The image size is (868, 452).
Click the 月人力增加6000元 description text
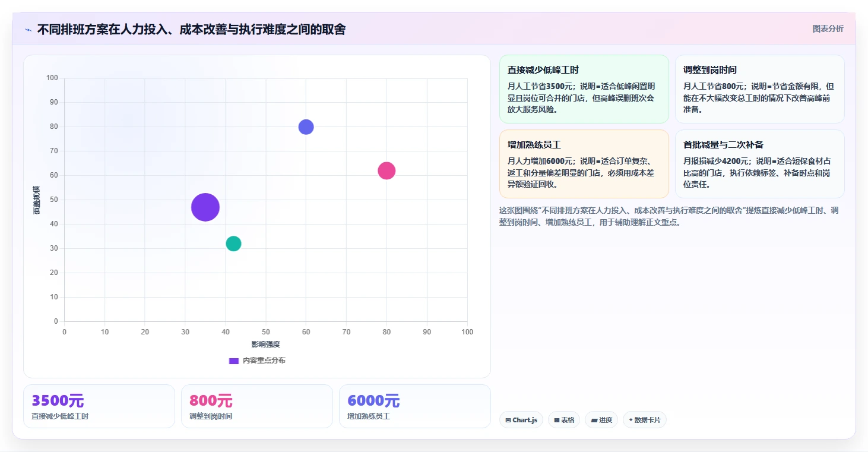[x=581, y=173]
